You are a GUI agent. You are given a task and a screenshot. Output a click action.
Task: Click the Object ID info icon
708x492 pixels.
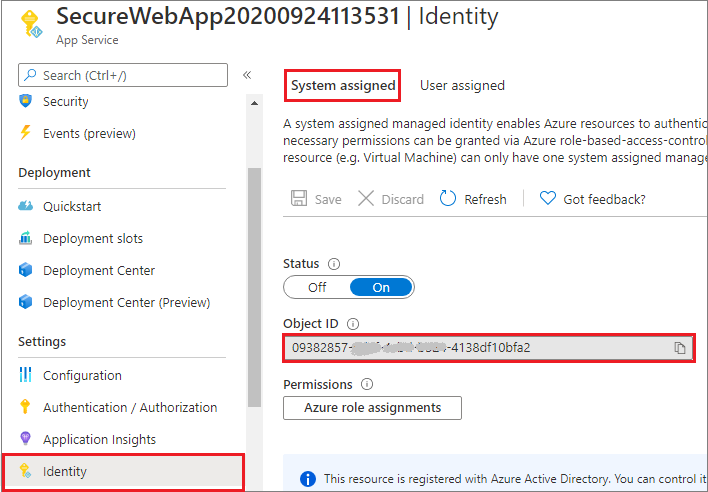pos(353,324)
